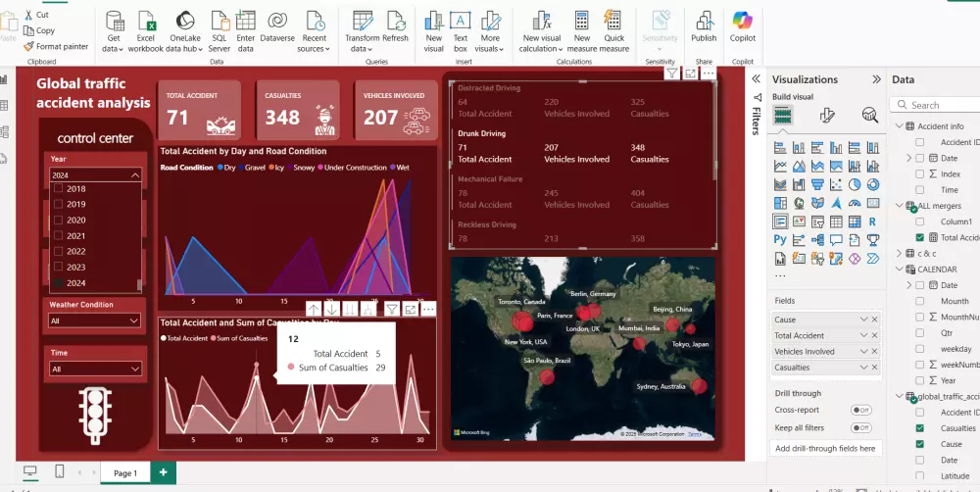Check the Column1 field checkbox
The width and height of the screenshot is (980, 492).
(x=919, y=221)
